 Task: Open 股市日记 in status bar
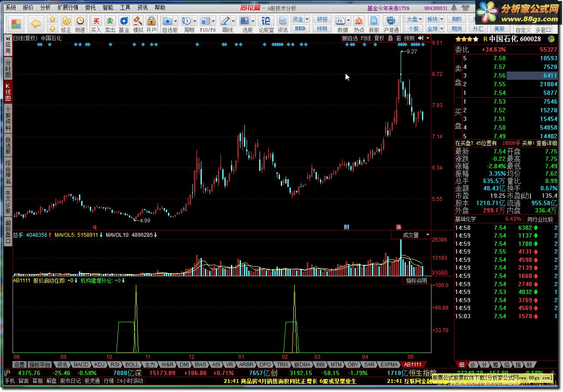(x=70, y=381)
